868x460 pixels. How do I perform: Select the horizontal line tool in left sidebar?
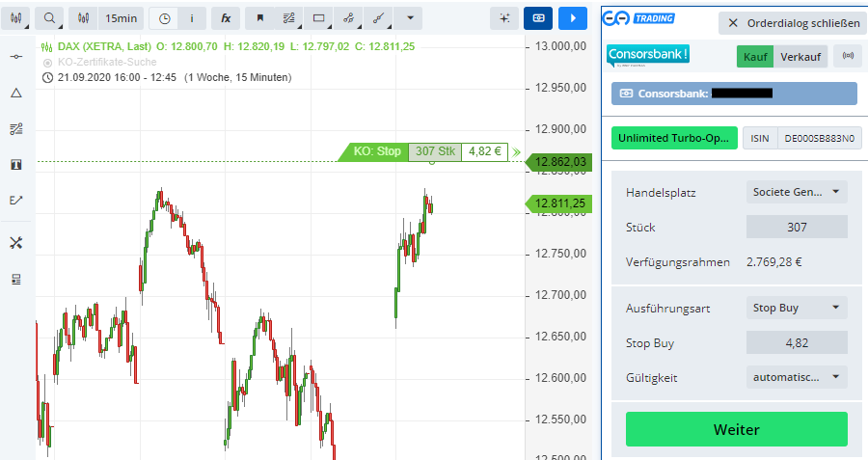(16, 57)
